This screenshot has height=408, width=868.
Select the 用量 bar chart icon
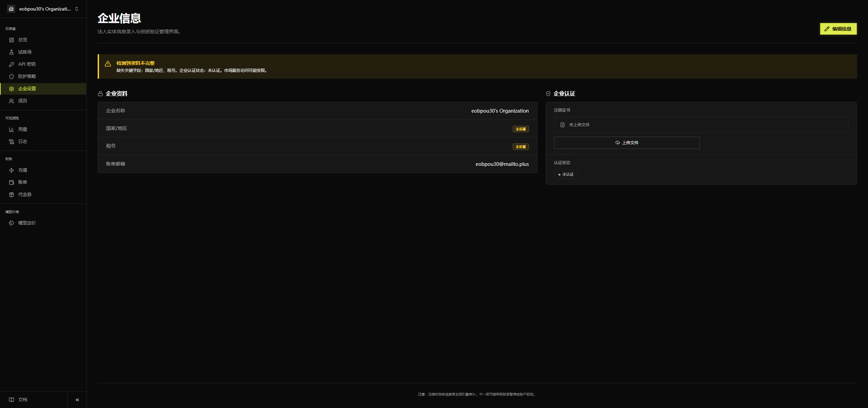12,130
